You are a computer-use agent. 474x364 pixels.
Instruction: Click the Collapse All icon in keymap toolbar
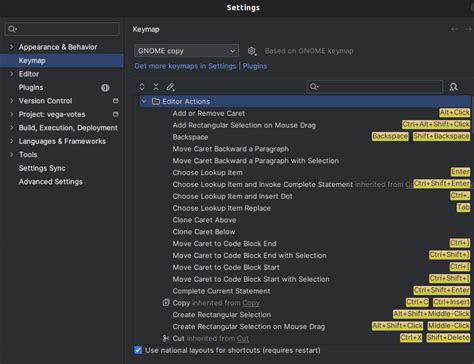point(156,87)
